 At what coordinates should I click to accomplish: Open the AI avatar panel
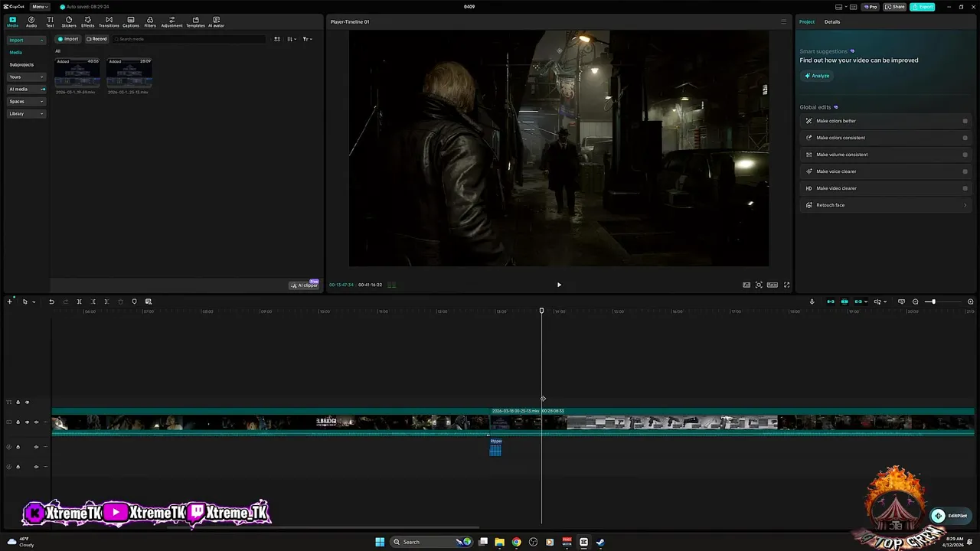(x=217, y=21)
